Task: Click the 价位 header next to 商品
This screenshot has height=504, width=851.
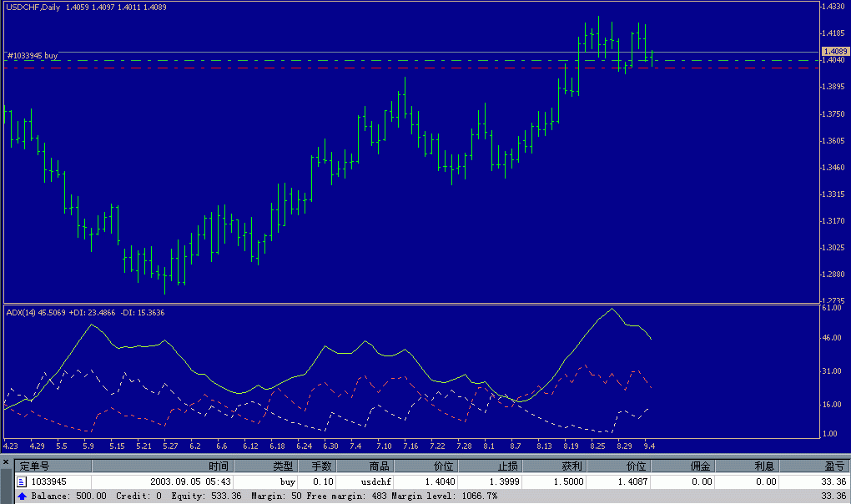Action: pos(426,466)
